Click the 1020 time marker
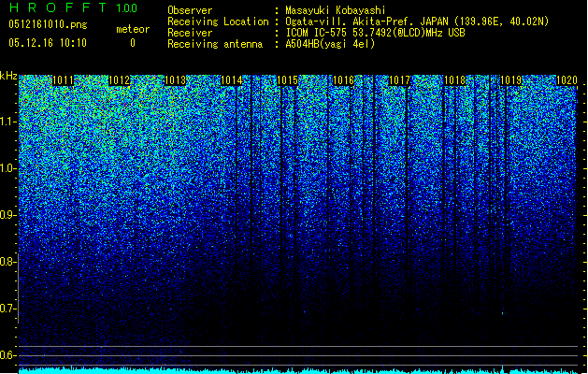The height and width of the screenshot is (374, 588). click(567, 80)
